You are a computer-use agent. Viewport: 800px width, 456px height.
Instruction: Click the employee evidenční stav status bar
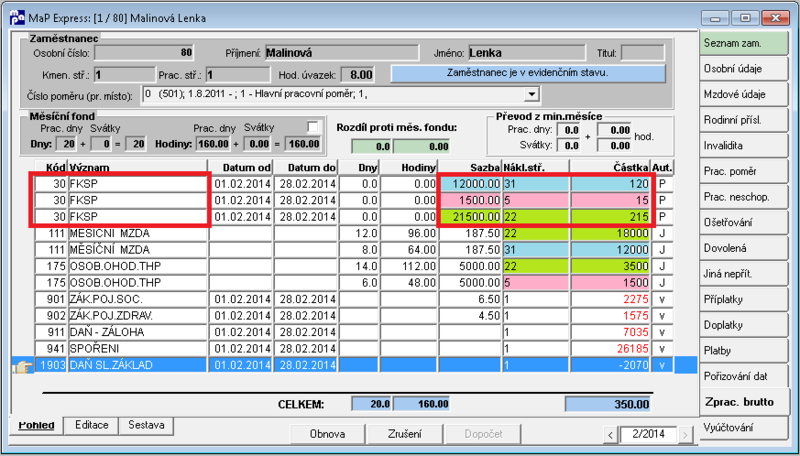click(x=528, y=73)
